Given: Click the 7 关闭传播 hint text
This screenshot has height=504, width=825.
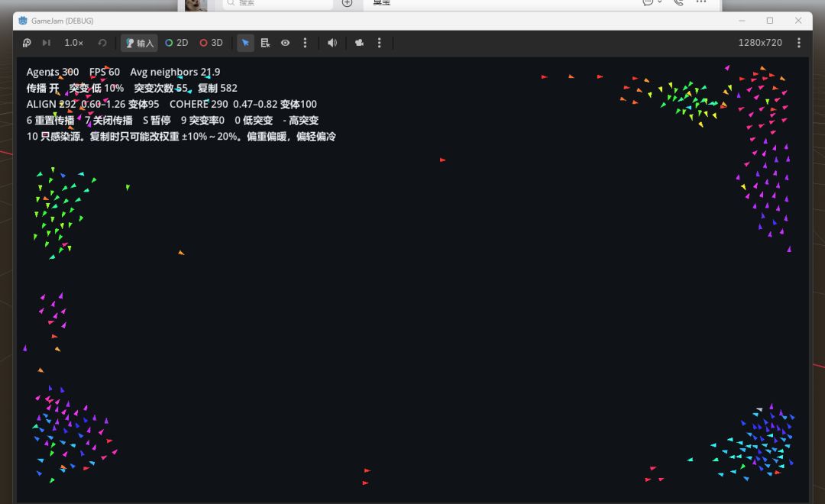Looking at the screenshot, I should [109, 121].
